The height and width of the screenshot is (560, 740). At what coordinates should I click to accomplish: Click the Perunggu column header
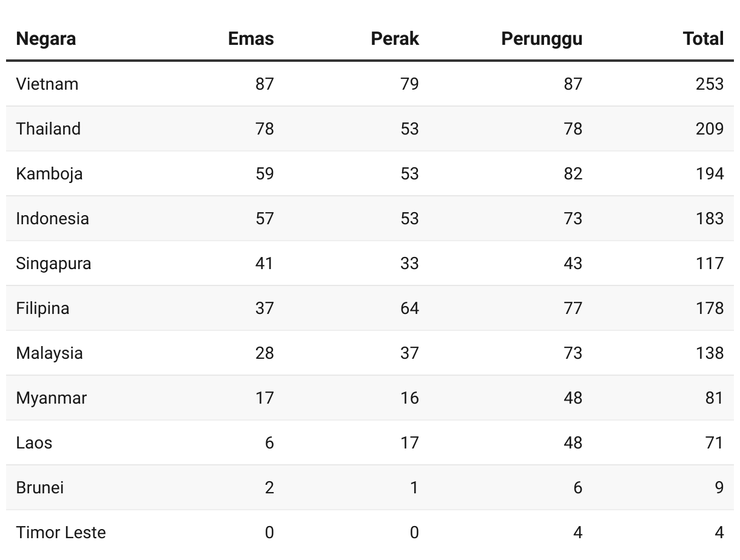[x=541, y=39]
